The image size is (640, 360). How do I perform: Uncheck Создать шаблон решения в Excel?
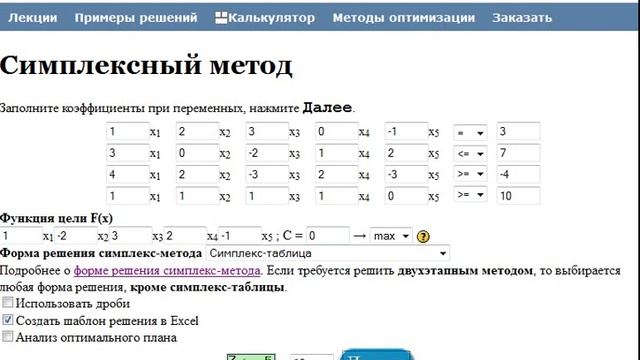(x=8, y=320)
